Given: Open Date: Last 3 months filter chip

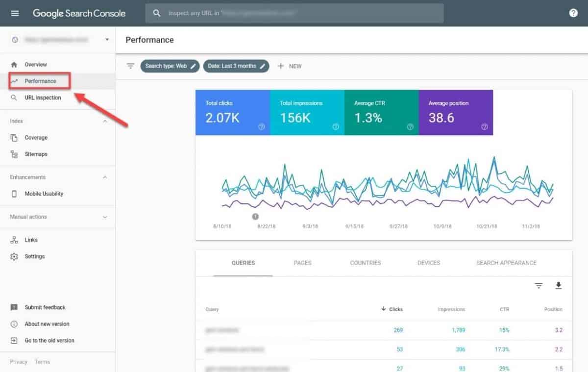Looking at the screenshot, I should click(236, 66).
